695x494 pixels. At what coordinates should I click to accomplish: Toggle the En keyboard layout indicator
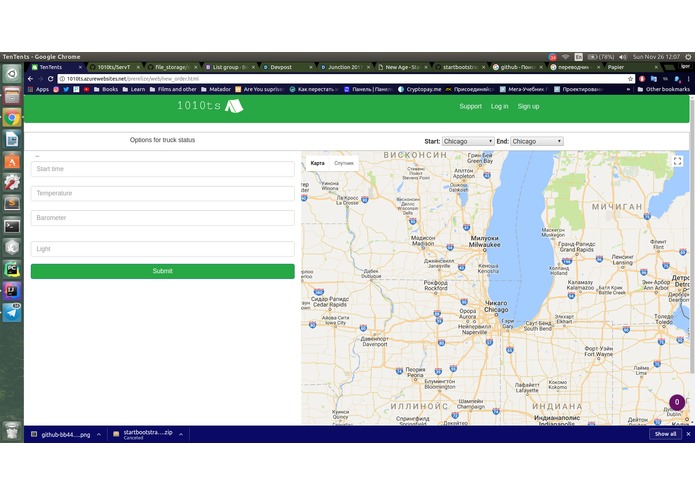(578, 57)
